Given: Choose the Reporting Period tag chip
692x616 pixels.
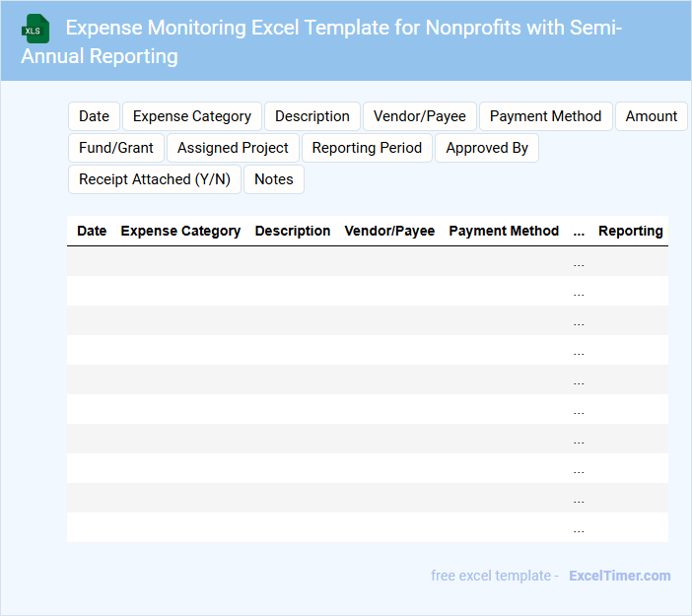Looking at the screenshot, I should pos(367,148).
